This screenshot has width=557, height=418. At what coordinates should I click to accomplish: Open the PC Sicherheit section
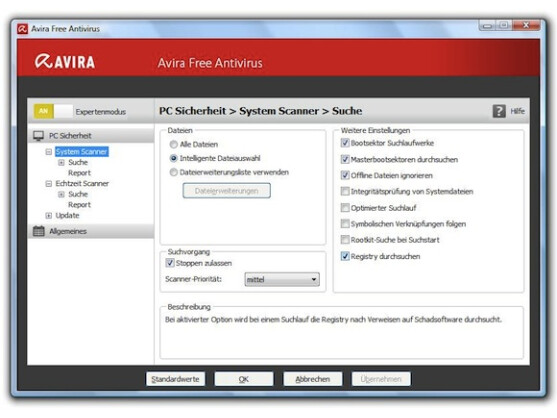pyautogui.click(x=91, y=136)
